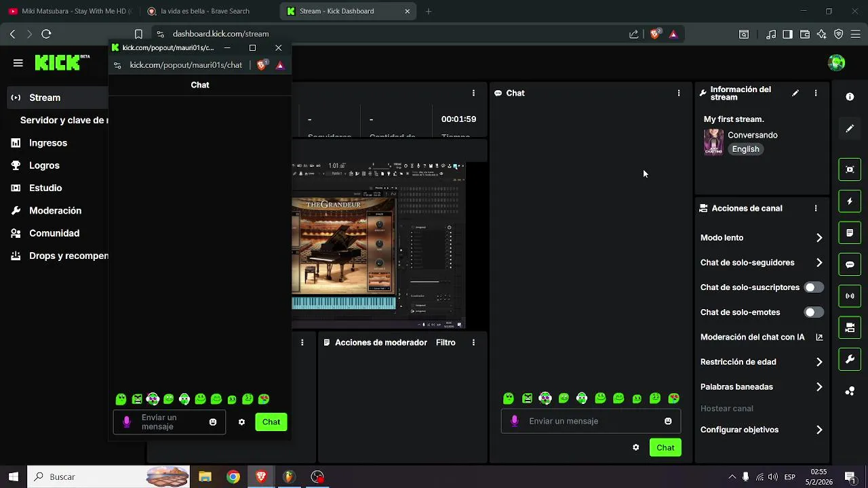Click the Brave Shields icon in the main address bar

pos(655,34)
